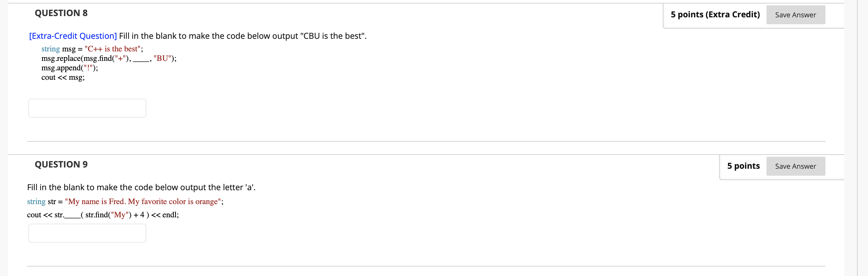Select the QUESTION 9 heading
Image resolution: width=868 pixels, height=276 pixels.
[61, 164]
